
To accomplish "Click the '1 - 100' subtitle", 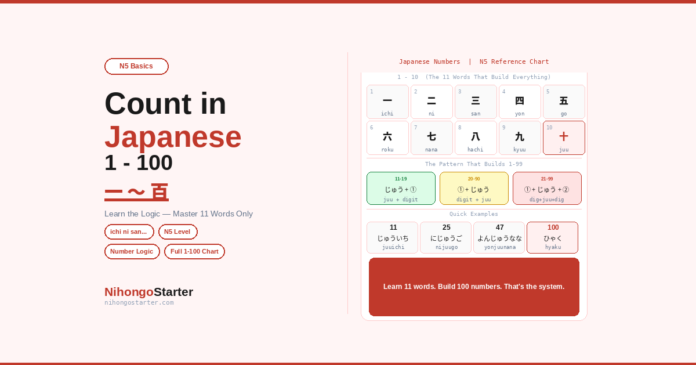I will 138,163.
